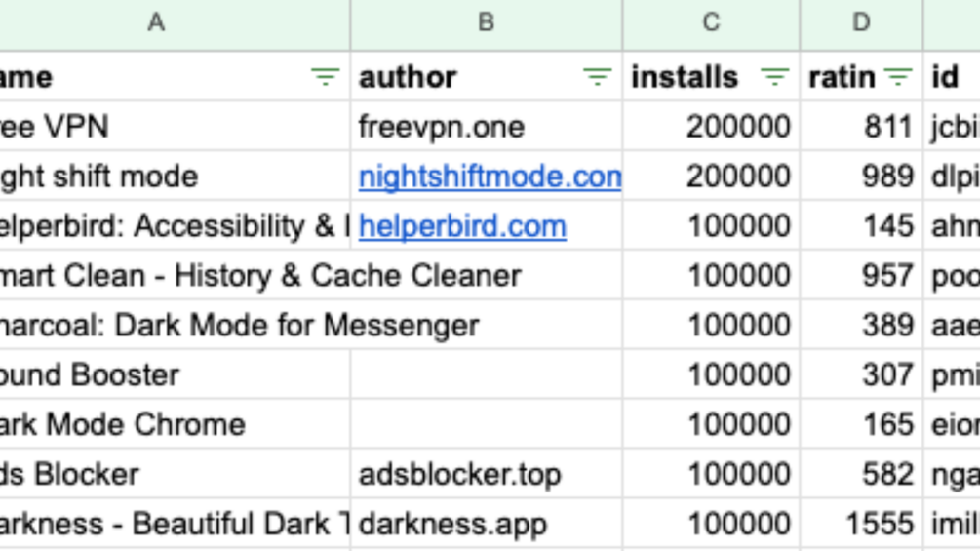
Task: Select column A header
Action: [156, 23]
